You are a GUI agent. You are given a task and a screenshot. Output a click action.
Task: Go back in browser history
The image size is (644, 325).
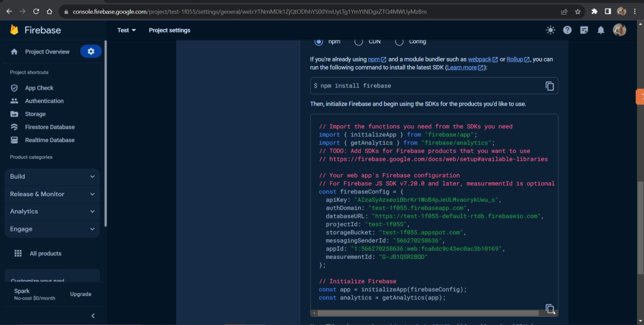9,11
